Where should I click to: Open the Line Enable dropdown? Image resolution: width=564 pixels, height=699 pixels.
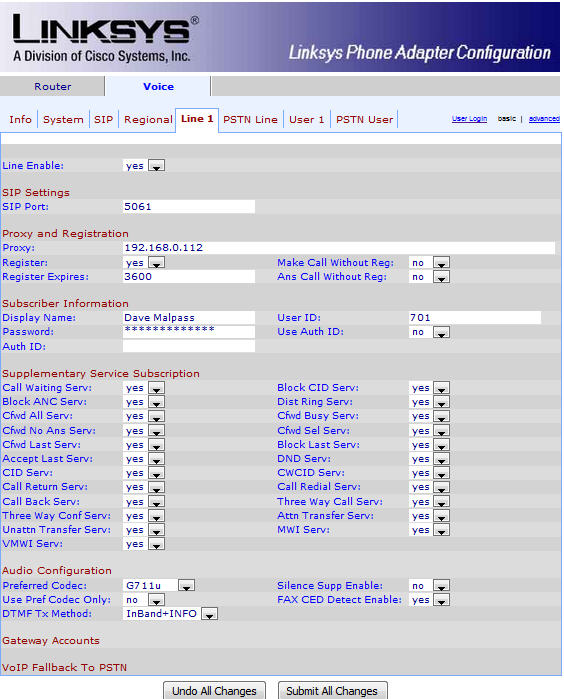pyautogui.click(x=144, y=166)
